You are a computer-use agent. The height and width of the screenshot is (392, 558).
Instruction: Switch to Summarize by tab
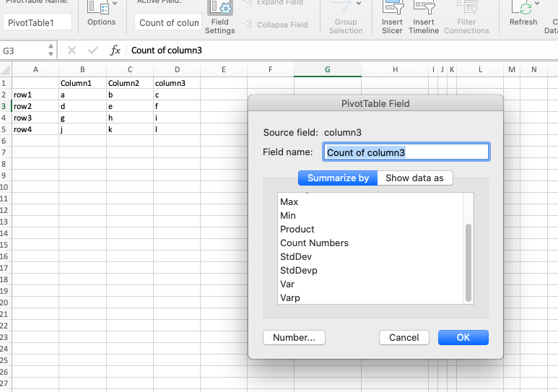coord(338,178)
